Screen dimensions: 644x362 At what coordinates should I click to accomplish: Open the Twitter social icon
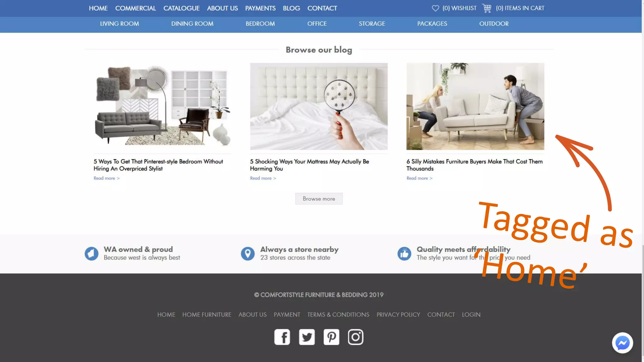click(x=307, y=337)
